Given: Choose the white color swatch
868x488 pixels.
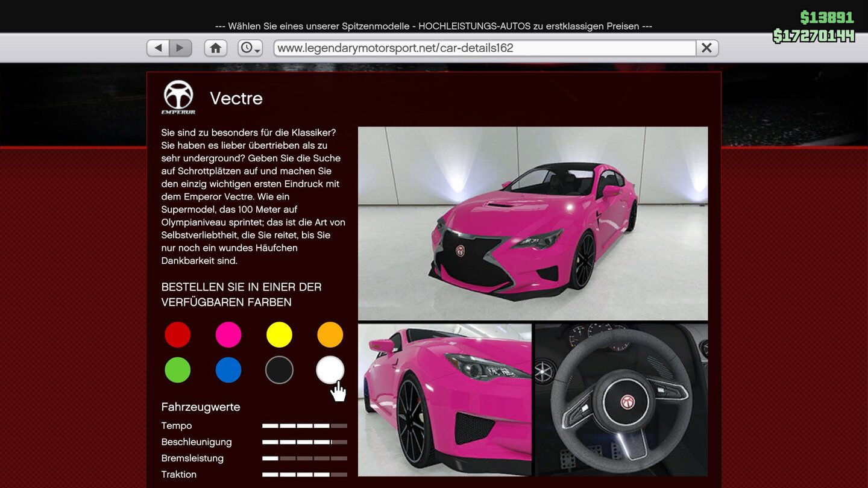Looking at the screenshot, I should pos(330,370).
